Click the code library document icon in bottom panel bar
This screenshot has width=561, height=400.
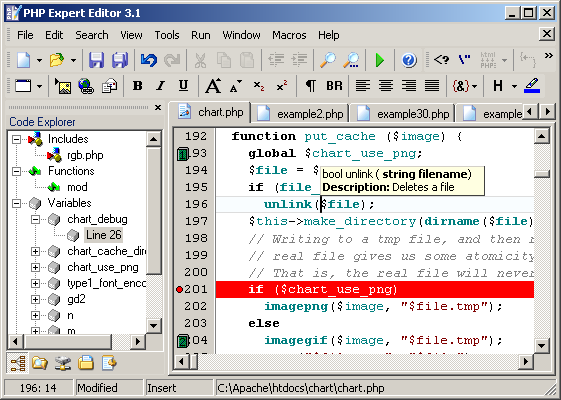pyautogui.click(x=109, y=364)
